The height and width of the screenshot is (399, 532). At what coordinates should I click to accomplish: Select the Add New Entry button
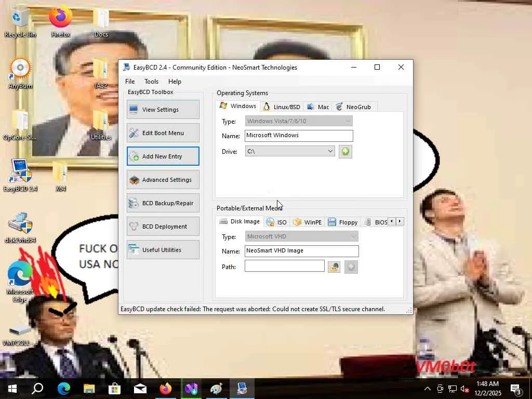(163, 156)
